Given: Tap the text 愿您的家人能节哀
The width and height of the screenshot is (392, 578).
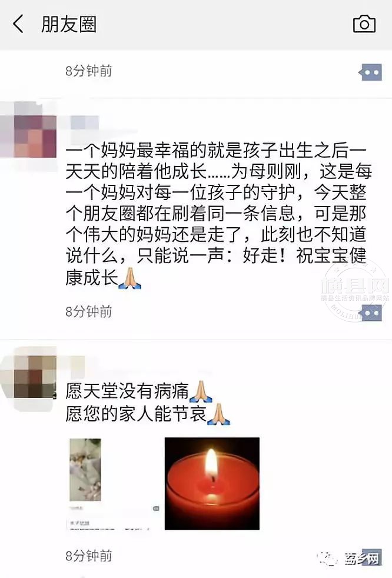Looking at the screenshot, I should 136,413.
